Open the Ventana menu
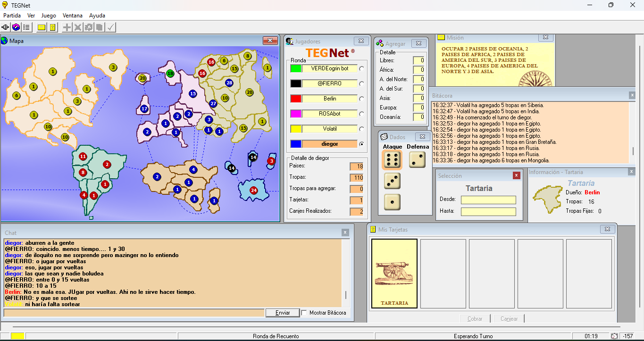 [x=72, y=16]
